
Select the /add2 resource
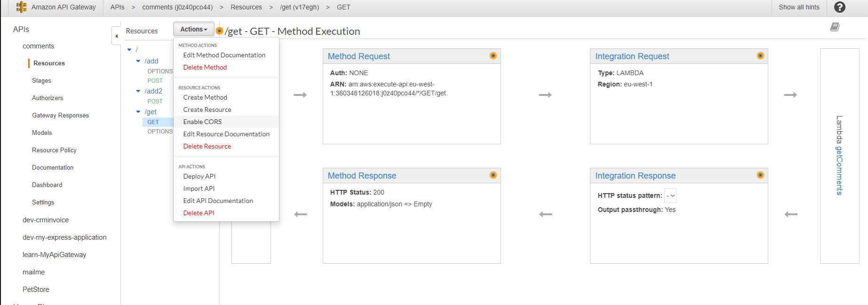pos(153,91)
